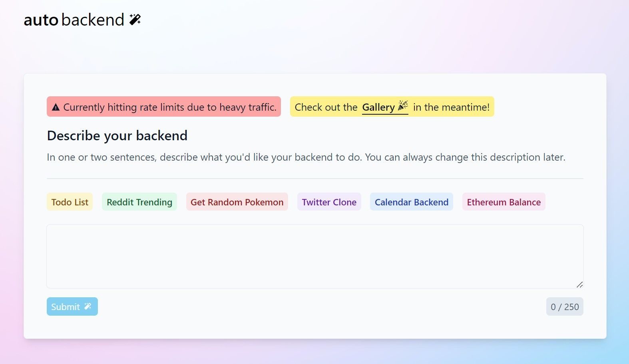This screenshot has height=364, width=629.
Task: Click the magic wand icon beside logo
Action: (135, 19)
